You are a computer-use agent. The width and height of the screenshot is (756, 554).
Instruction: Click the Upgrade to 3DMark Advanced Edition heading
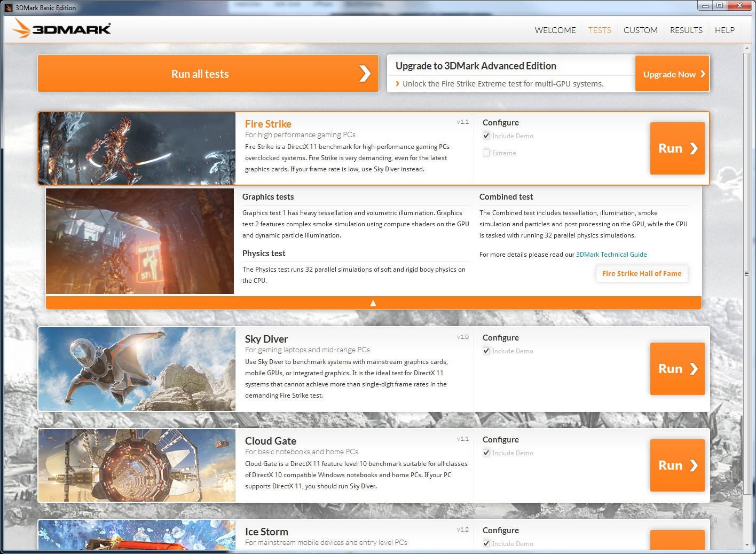coord(476,66)
